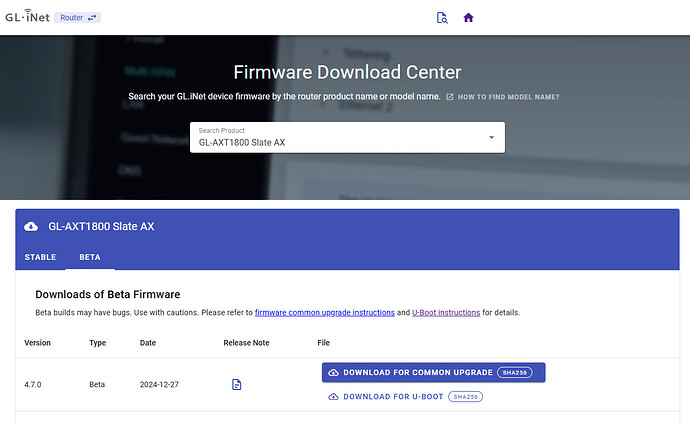Expand product list with dropdown arrow
Image resolution: width=690 pixels, height=424 pixels.
point(491,137)
